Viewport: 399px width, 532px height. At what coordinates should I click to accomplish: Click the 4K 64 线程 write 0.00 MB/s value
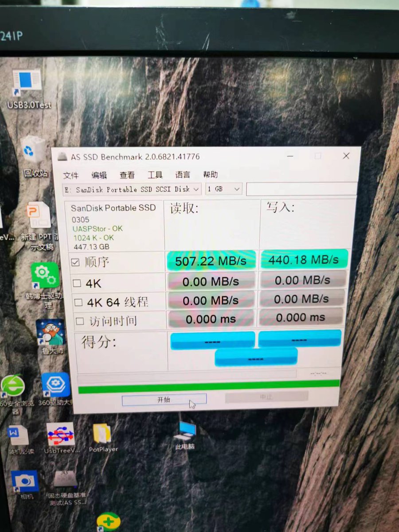[302, 299]
